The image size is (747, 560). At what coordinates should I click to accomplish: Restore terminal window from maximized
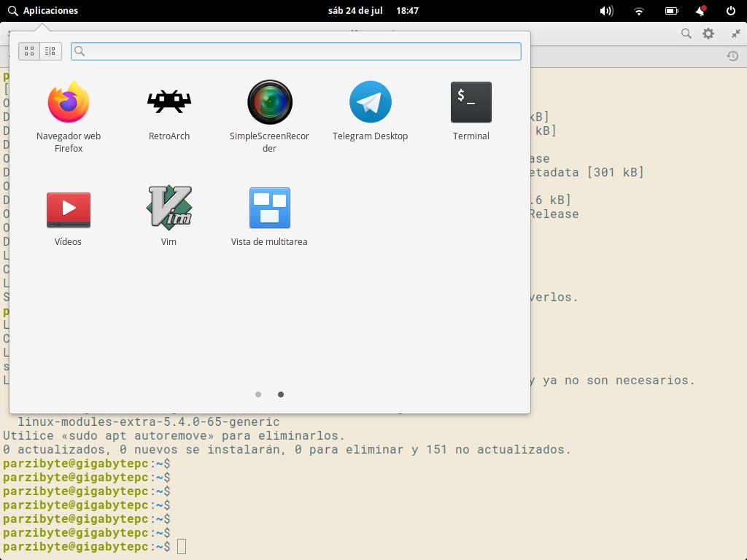735,34
